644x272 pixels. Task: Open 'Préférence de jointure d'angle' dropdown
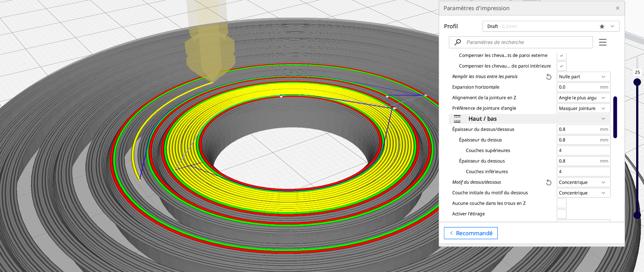[x=583, y=108]
